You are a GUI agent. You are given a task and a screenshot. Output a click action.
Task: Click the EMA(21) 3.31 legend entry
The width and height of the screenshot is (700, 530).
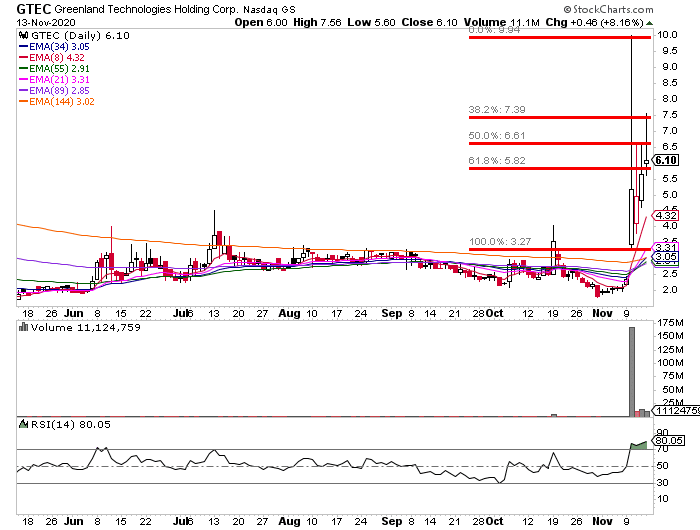59,79
